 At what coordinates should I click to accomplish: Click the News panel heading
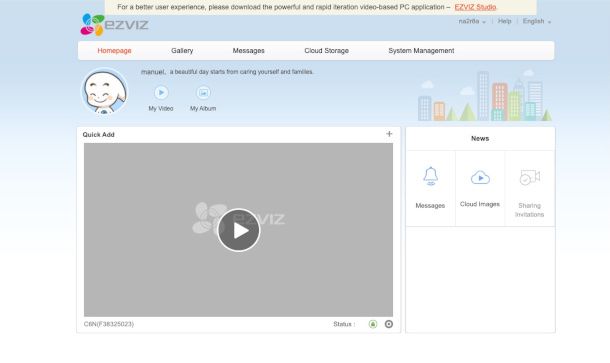pos(480,139)
